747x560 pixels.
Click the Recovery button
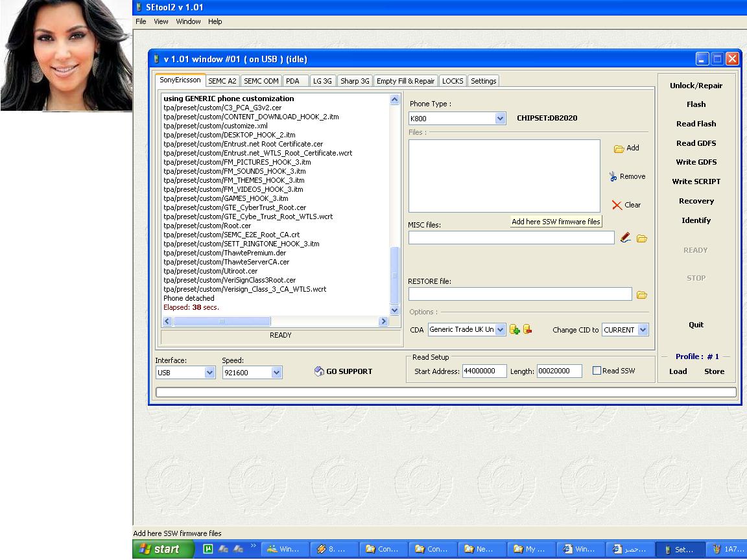point(696,201)
